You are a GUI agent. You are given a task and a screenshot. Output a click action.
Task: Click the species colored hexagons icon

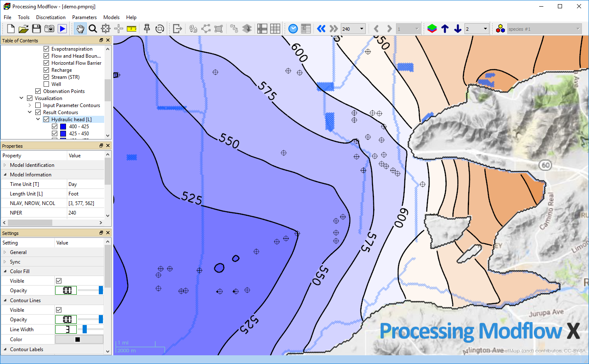pos(501,29)
